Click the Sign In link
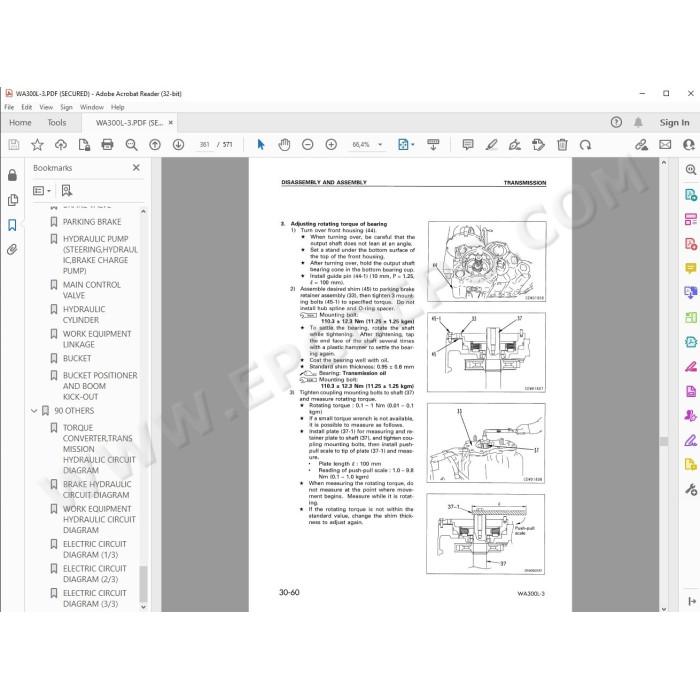The image size is (700, 700). (x=674, y=122)
